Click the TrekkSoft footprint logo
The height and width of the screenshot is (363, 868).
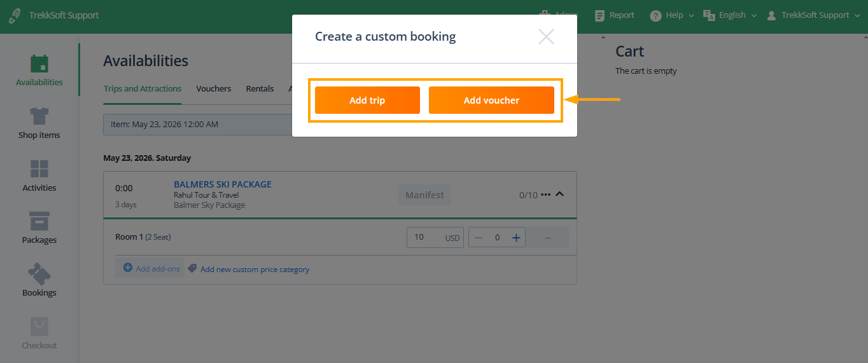click(x=15, y=15)
